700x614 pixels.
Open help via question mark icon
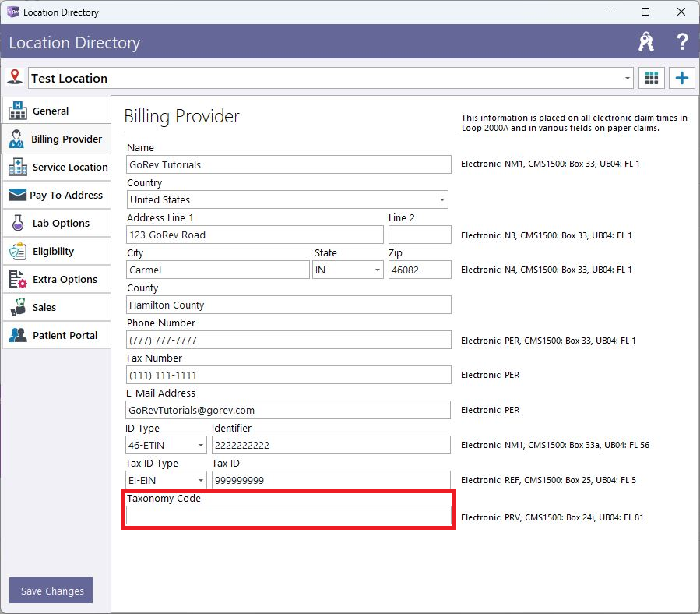point(682,41)
